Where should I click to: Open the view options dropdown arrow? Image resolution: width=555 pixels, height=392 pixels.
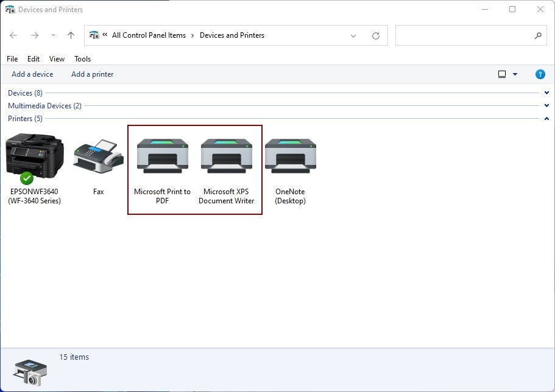515,74
